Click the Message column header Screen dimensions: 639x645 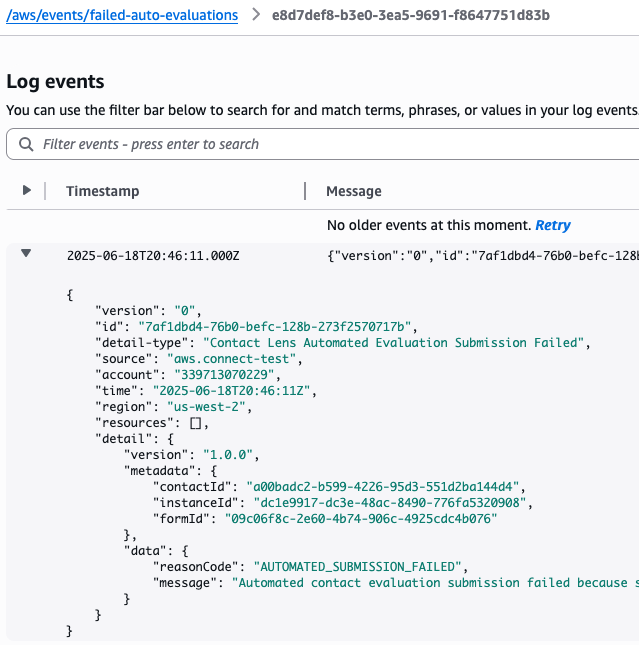354,191
